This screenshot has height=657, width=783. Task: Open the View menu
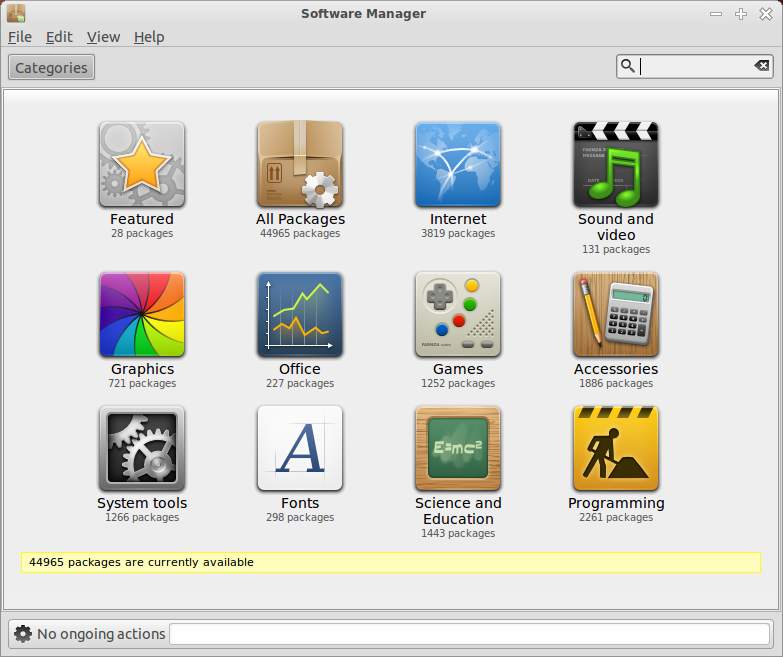coord(103,37)
